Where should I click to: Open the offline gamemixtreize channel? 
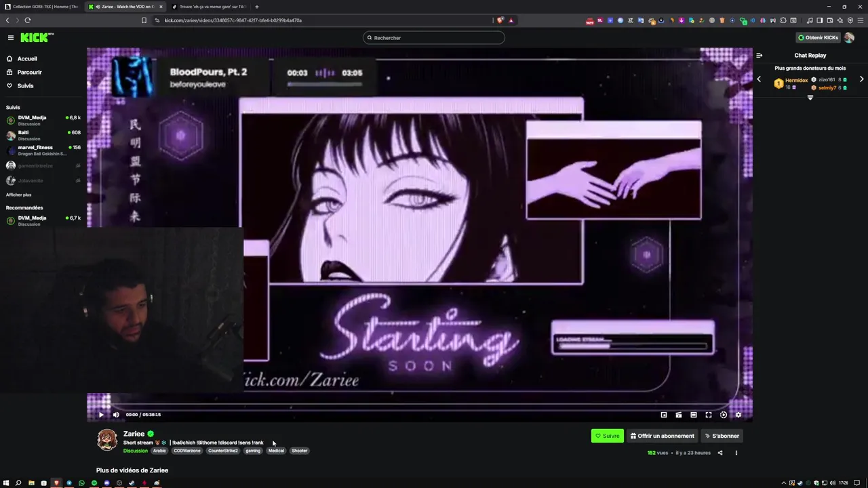pyautogui.click(x=43, y=165)
